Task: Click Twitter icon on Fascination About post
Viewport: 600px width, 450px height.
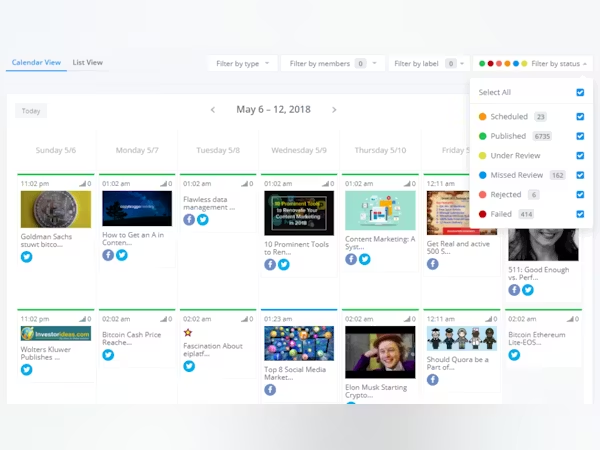Action: (189, 366)
